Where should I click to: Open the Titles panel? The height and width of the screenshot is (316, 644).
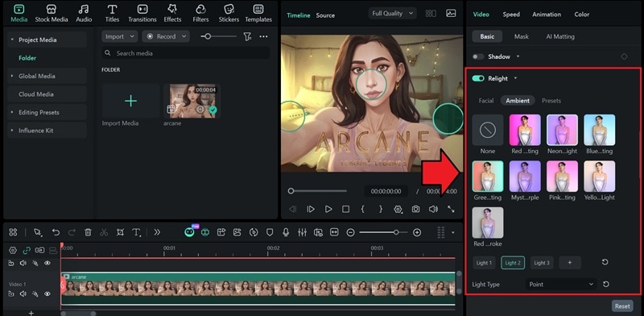point(112,14)
